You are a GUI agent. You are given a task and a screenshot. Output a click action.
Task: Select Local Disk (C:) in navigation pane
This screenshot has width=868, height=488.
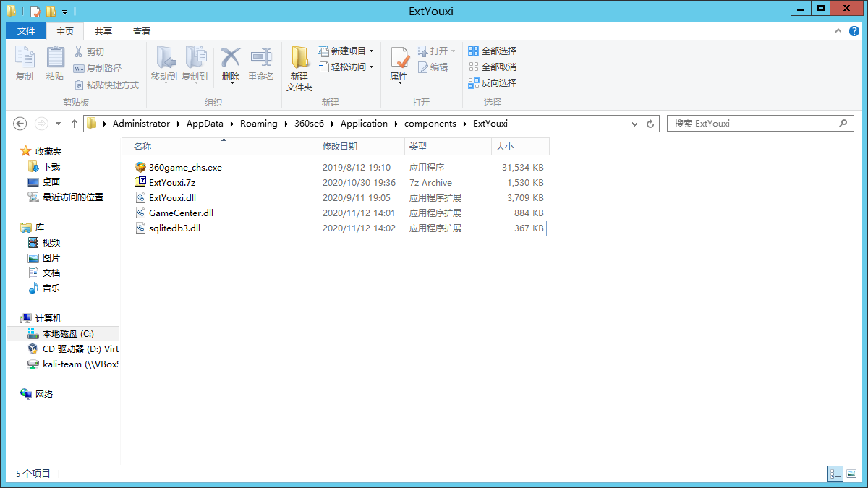click(x=62, y=334)
